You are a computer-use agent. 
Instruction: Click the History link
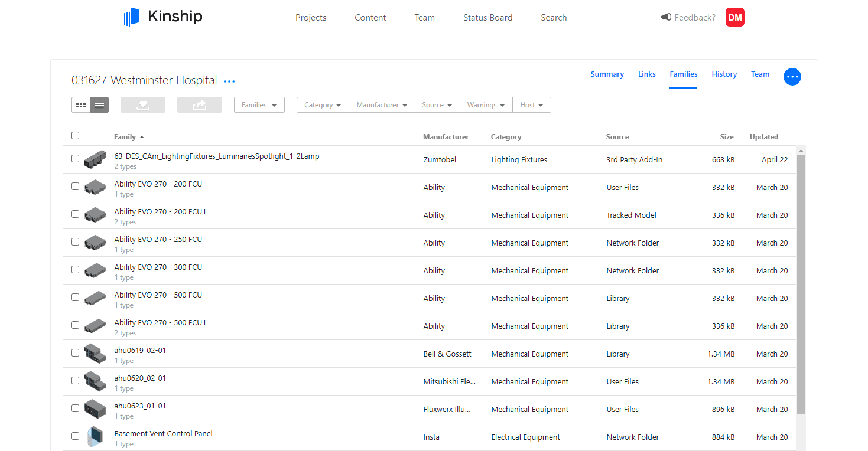[724, 74]
